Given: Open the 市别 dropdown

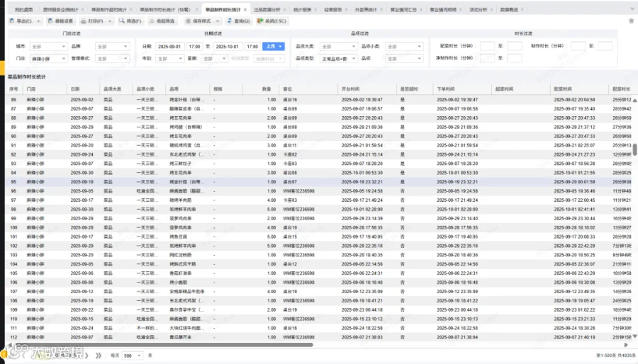Looking at the screenshot, I should point(169,59).
